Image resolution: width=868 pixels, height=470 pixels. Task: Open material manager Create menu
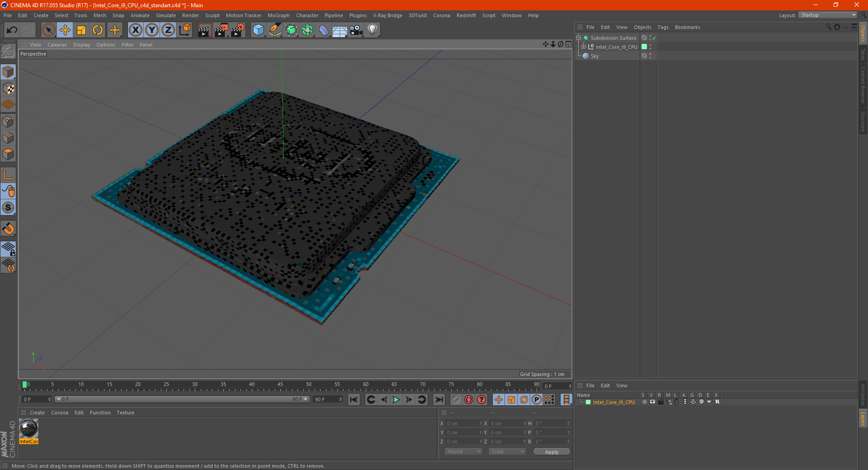pyautogui.click(x=37, y=413)
